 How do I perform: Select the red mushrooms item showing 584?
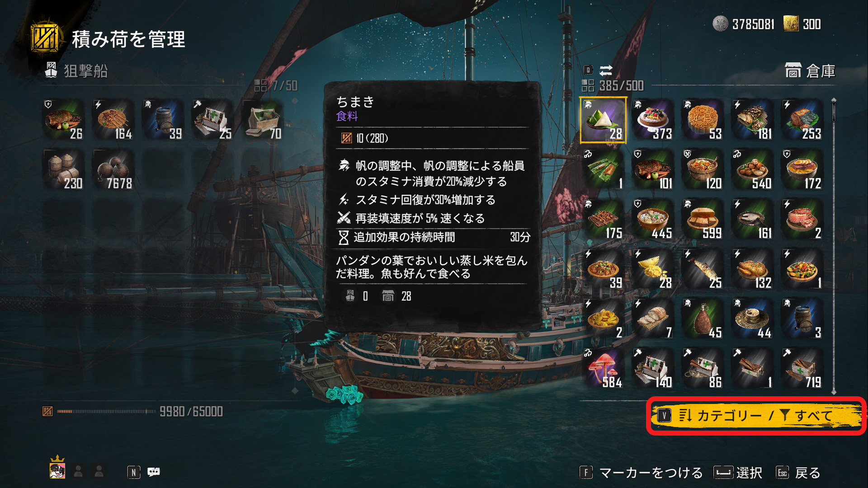pos(603,369)
